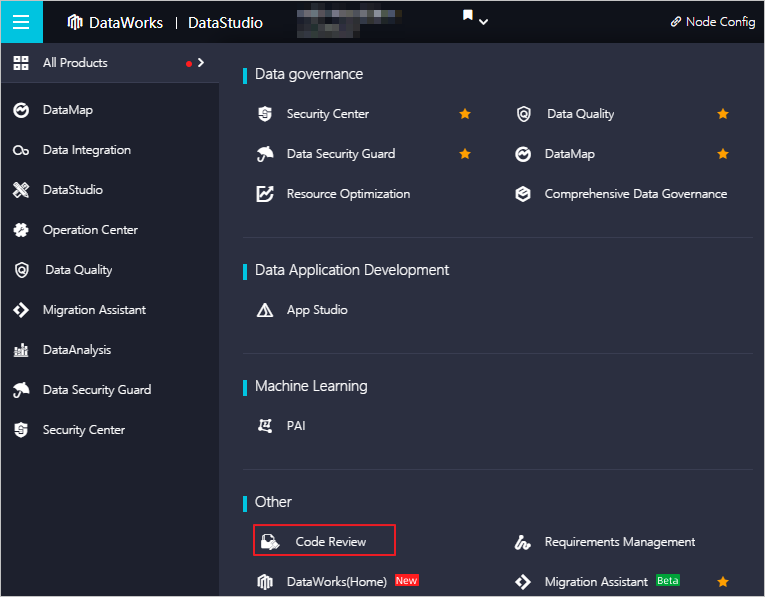Click the All Products grid icon
Screen dimensions: 765x597
[x=21, y=63]
